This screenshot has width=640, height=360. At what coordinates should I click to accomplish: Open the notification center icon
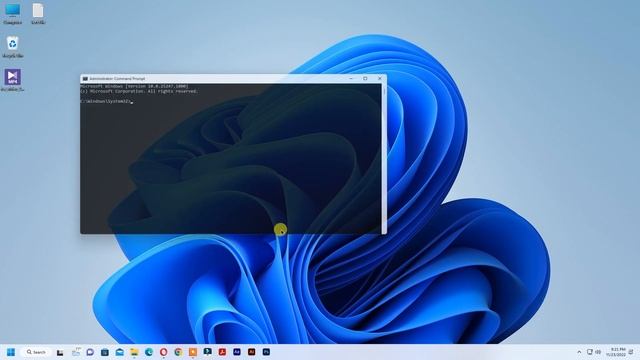(x=631, y=352)
